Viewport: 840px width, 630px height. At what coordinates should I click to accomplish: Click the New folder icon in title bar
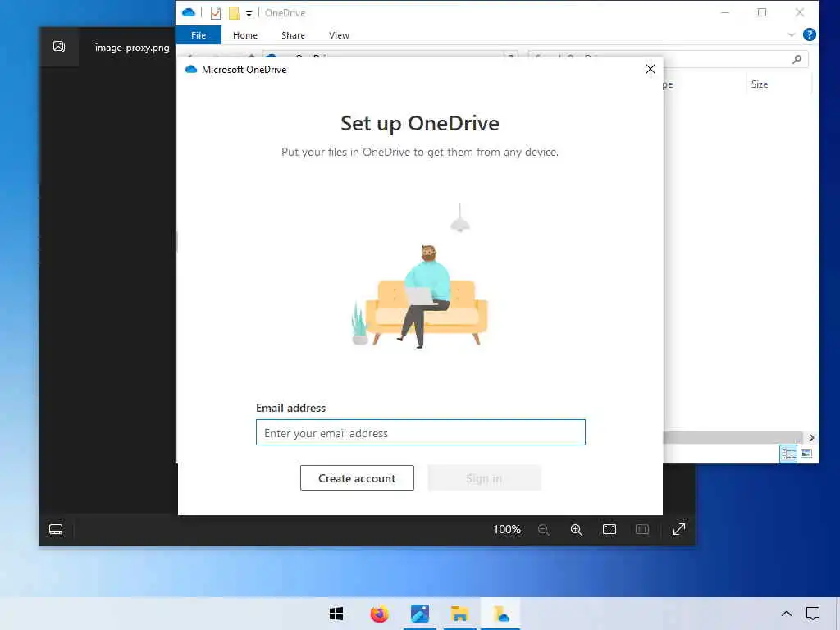pyautogui.click(x=234, y=13)
